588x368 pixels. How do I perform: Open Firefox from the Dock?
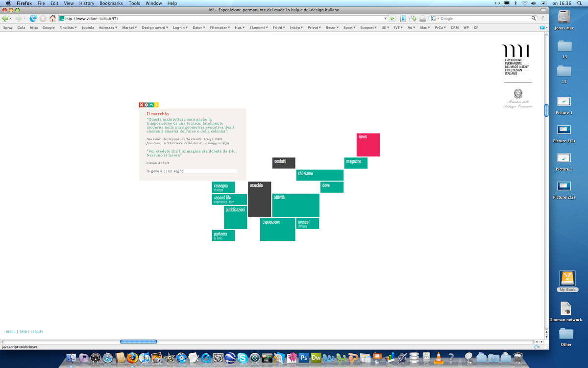tap(132, 358)
